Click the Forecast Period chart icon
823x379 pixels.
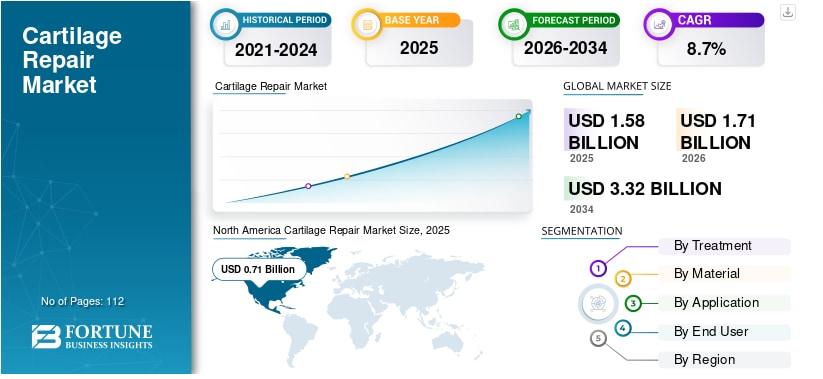point(513,24)
